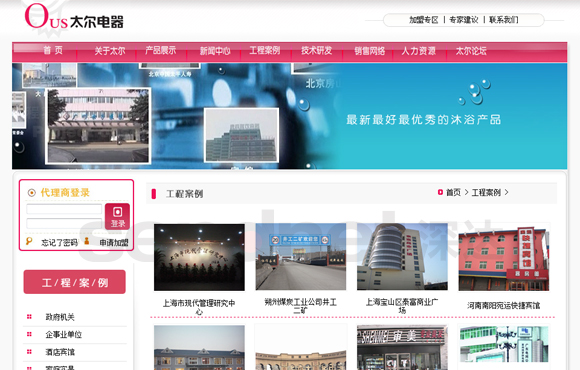Open the 新闻中心 menu item
Screen dimensions: 580x370
[x=215, y=51]
